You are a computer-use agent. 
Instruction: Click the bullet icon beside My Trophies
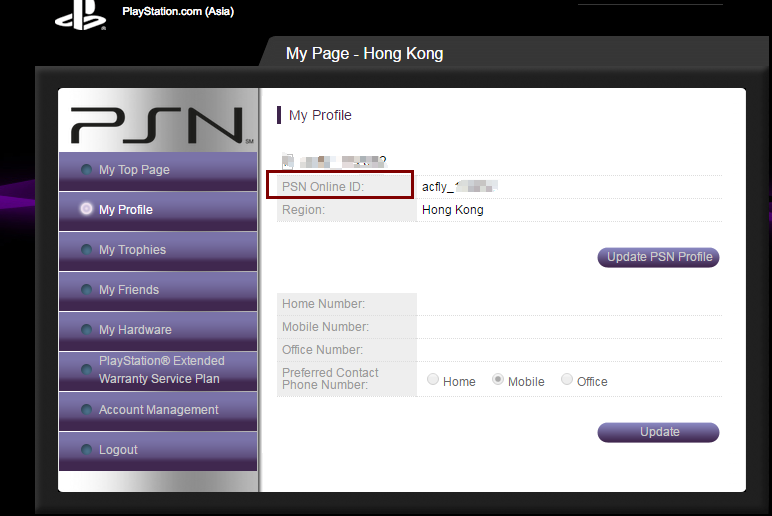86,250
